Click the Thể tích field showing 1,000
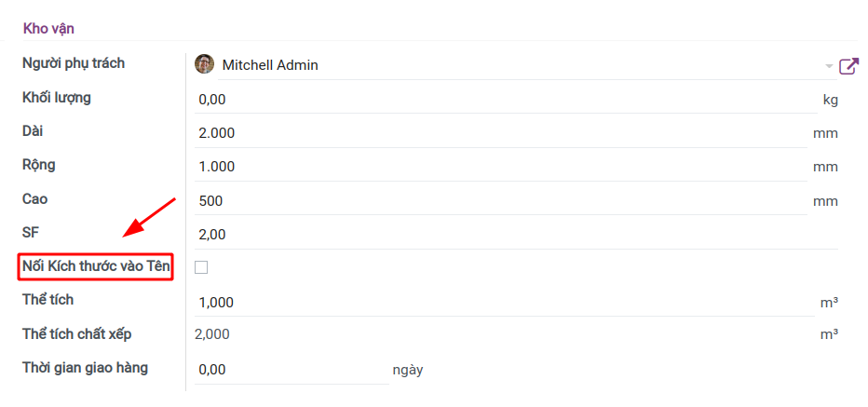 pos(503,303)
